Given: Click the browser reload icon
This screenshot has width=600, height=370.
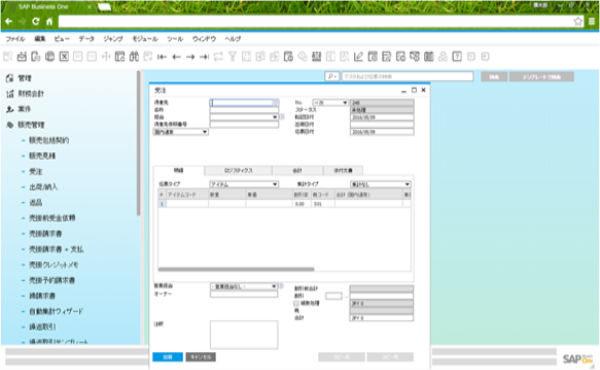Looking at the screenshot, I should click(x=36, y=21).
